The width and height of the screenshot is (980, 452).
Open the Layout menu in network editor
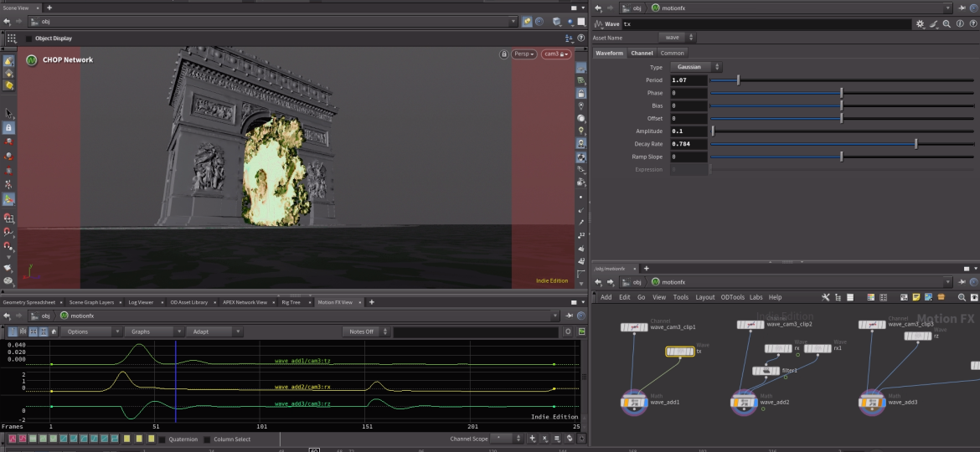pos(704,297)
